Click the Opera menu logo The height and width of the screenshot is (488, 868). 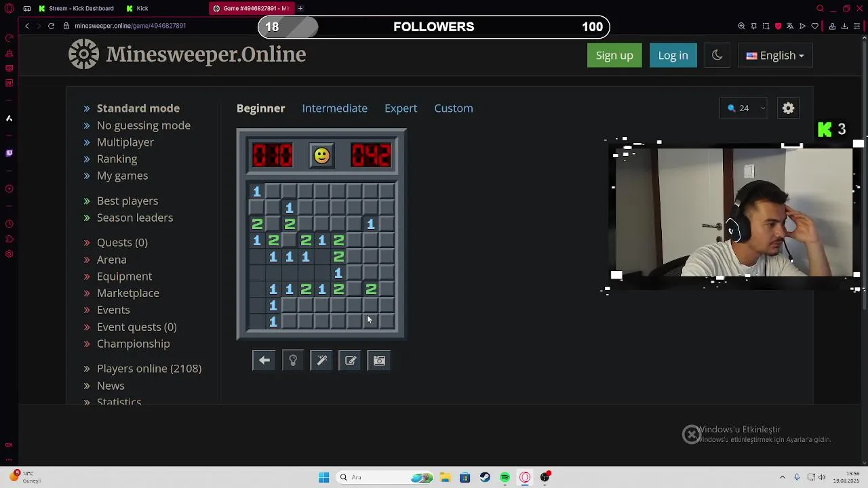[9, 8]
